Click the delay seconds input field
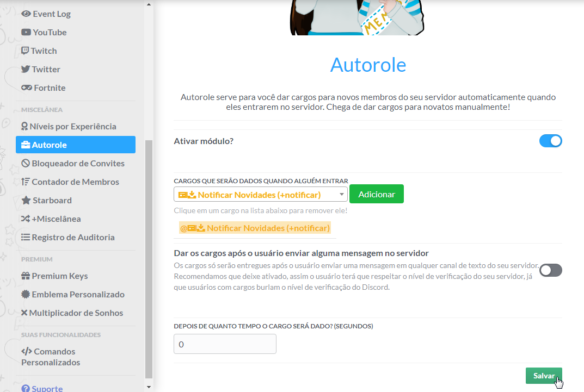 (225, 344)
